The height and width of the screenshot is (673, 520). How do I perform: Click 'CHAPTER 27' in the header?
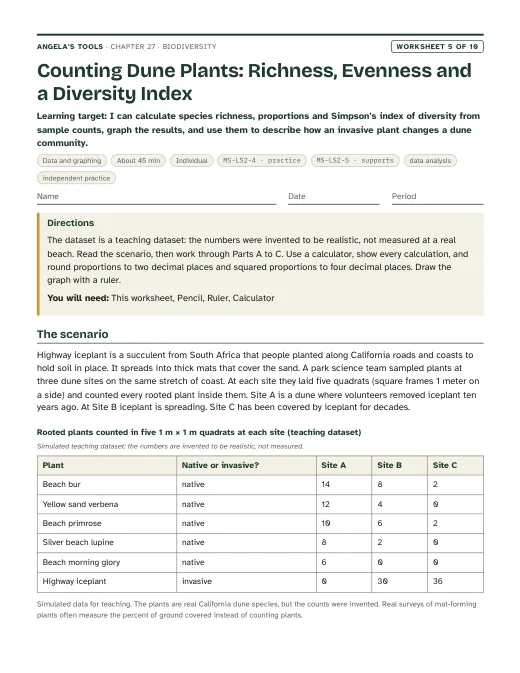point(133,46)
